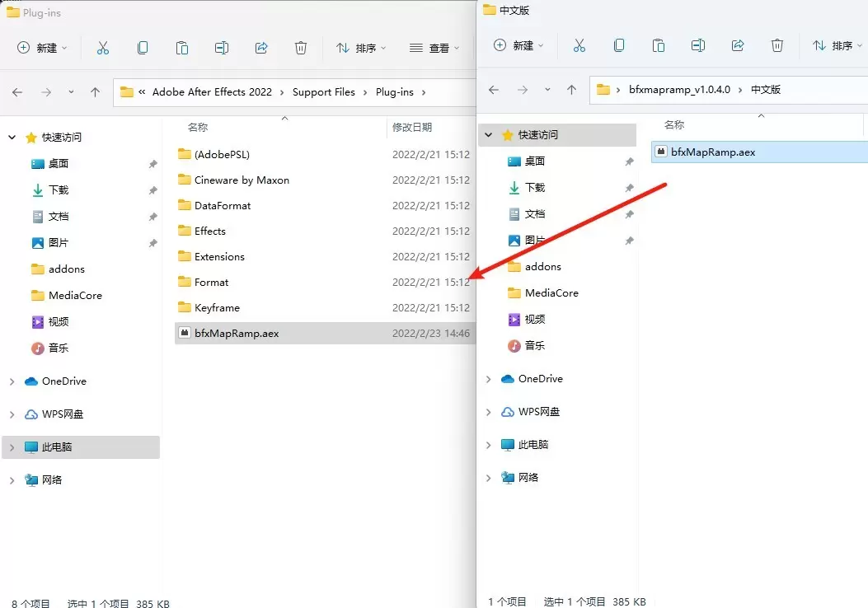
Task: Click the Share icon in Plug-ins window toolbar
Action: 261,48
